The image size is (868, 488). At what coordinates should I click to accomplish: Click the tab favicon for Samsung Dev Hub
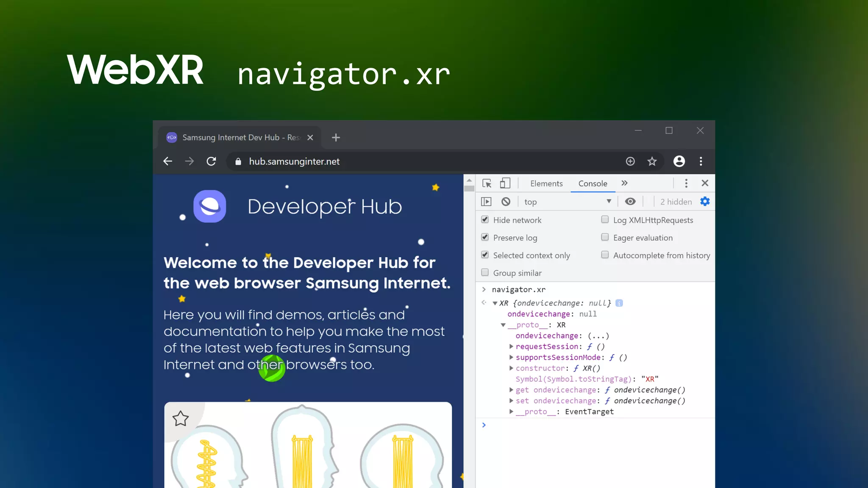coord(172,138)
